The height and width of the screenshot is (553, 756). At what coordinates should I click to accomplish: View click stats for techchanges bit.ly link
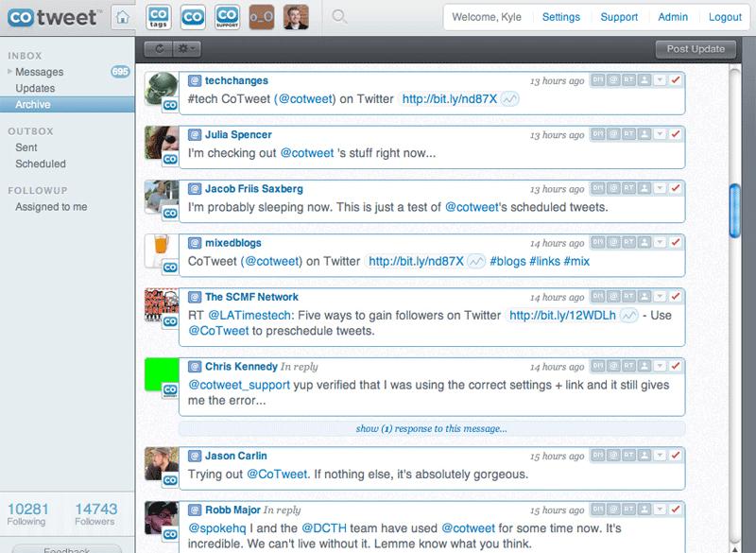(509, 99)
